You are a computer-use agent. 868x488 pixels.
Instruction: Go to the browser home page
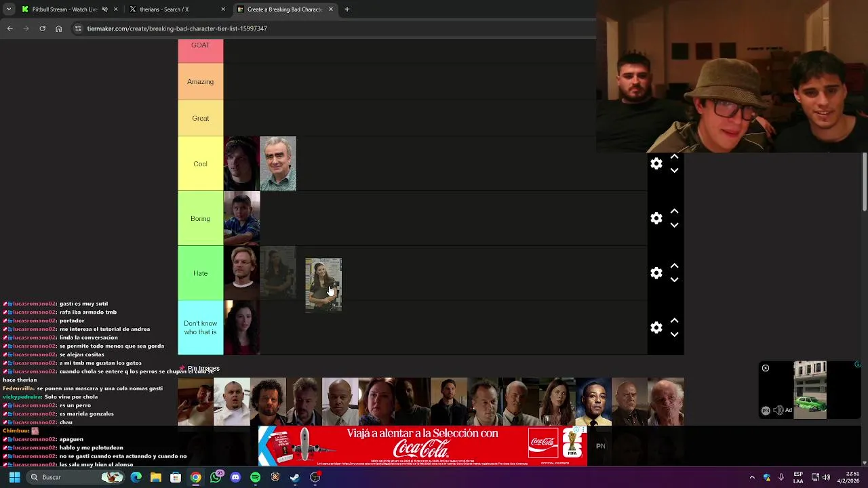(58, 28)
